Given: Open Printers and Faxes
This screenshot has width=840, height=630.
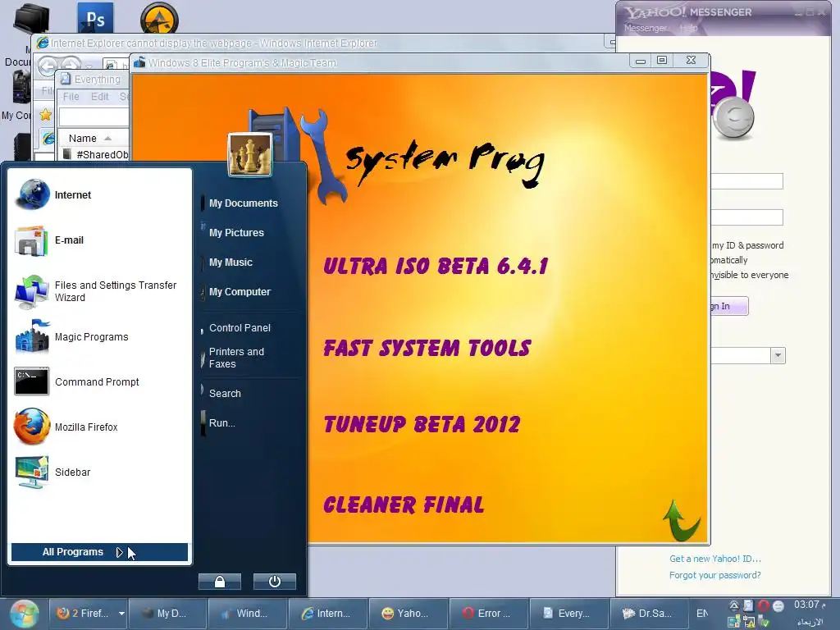Looking at the screenshot, I should (236, 358).
